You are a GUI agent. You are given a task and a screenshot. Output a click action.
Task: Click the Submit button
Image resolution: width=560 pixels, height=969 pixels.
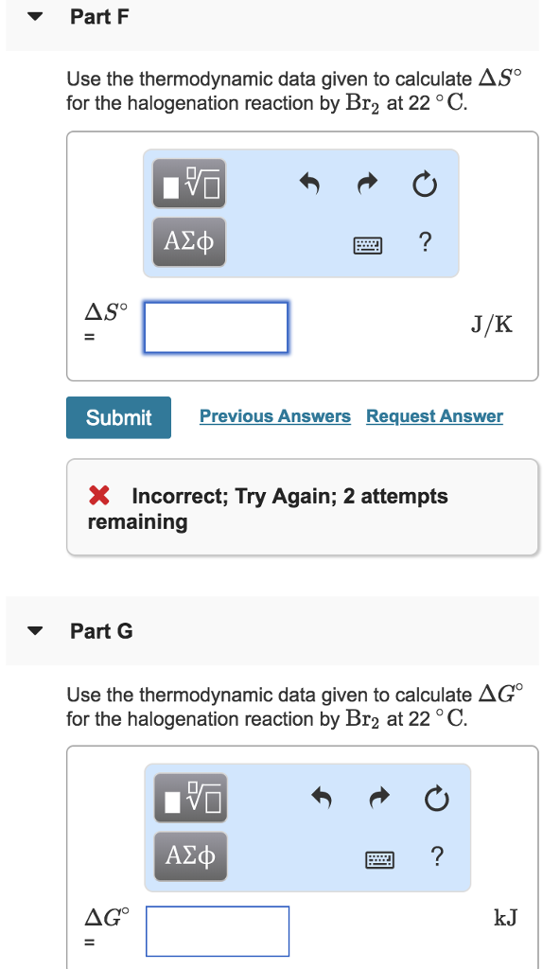(x=118, y=417)
